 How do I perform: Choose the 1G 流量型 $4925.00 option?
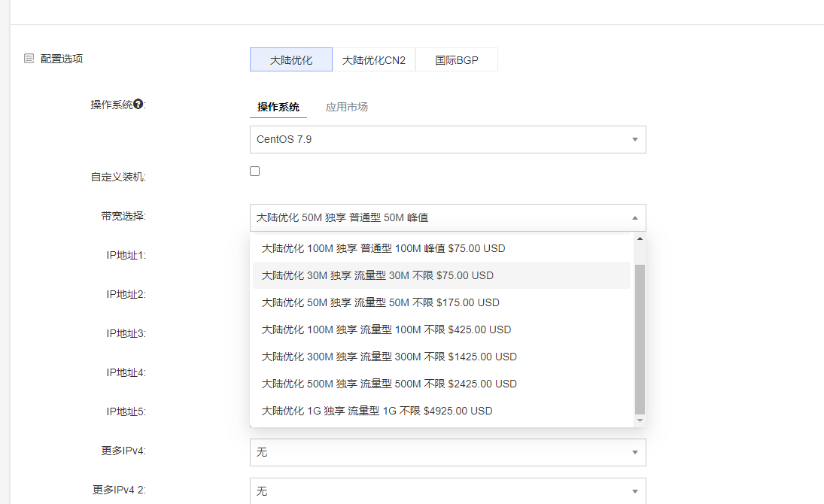coord(377,411)
